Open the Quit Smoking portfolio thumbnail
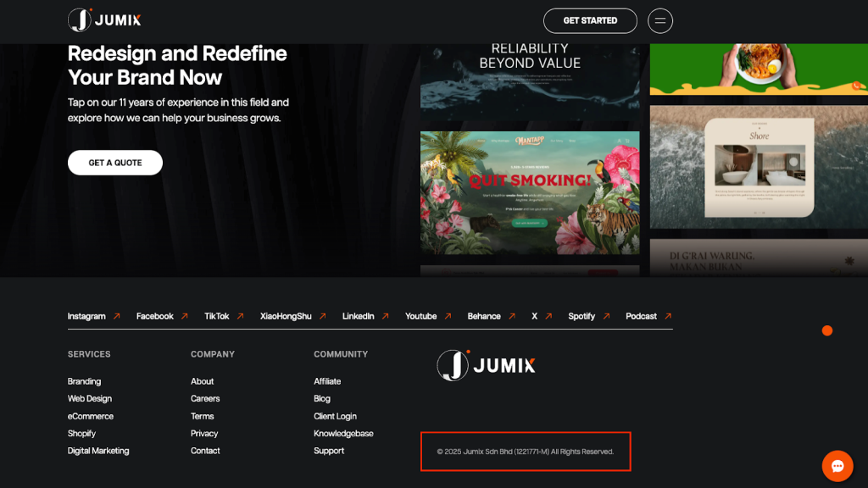The height and width of the screenshot is (488, 868). coord(530,193)
